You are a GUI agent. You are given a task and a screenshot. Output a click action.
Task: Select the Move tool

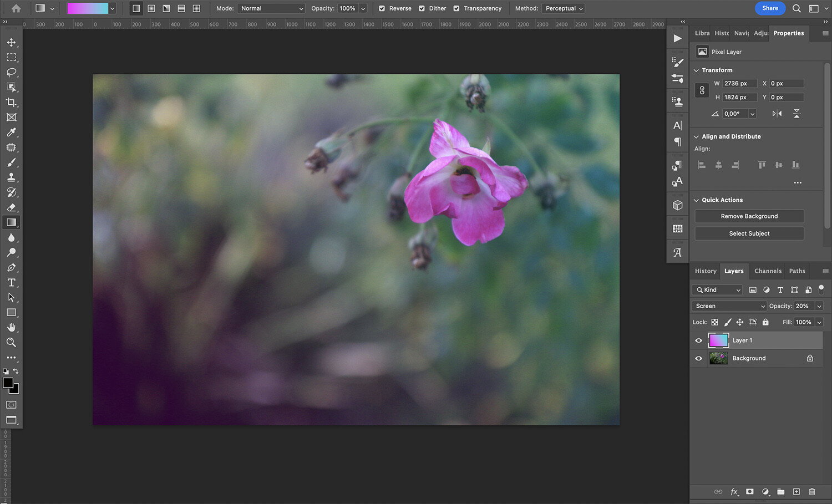click(11, 42)
